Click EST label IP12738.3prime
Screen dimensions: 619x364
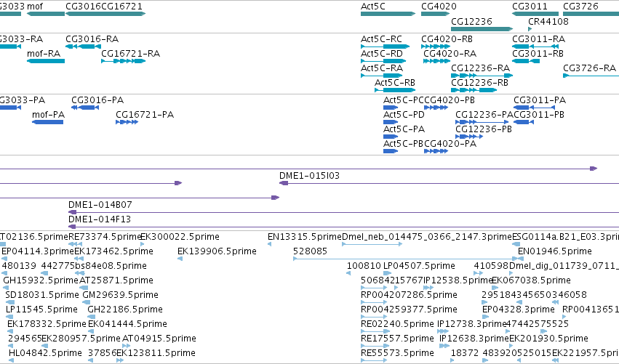[472, 324]
